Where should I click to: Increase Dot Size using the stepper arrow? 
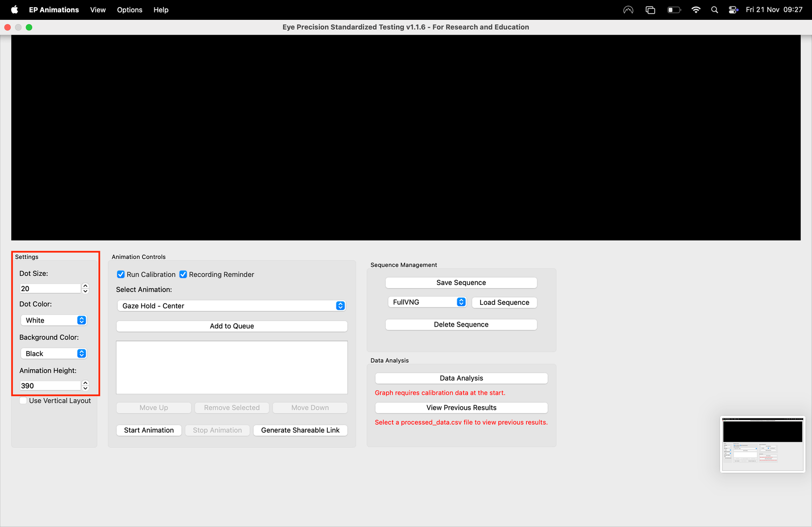click(85, 286)
